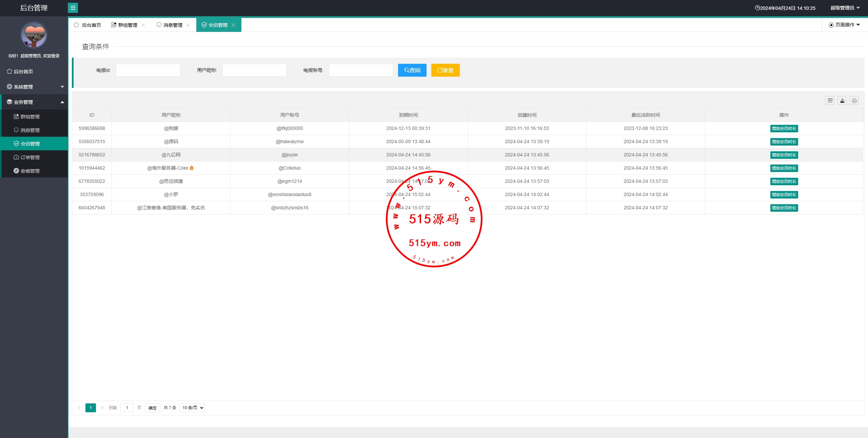The width and height of the screenshot is (868, 438).
Task: Open 订单管理 in the sidebar
Action: point(30,157)
